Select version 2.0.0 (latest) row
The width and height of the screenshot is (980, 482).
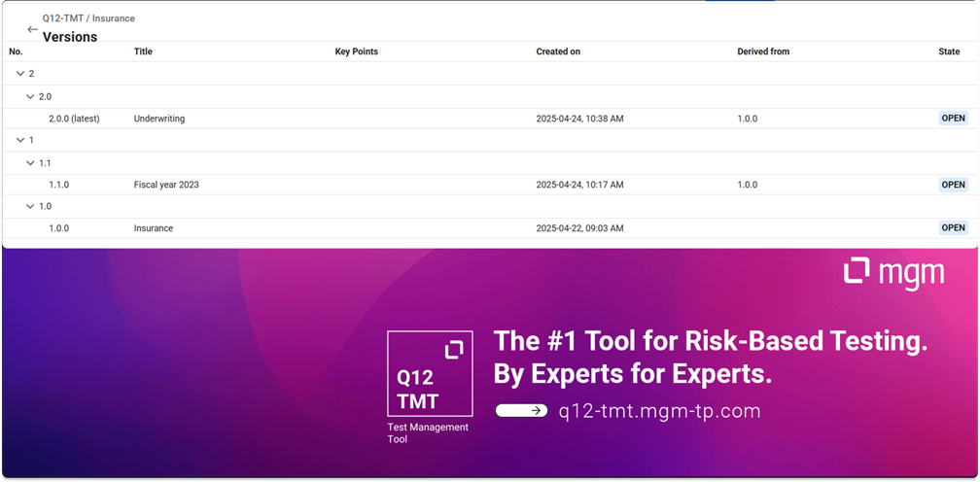tap(490, 119)
